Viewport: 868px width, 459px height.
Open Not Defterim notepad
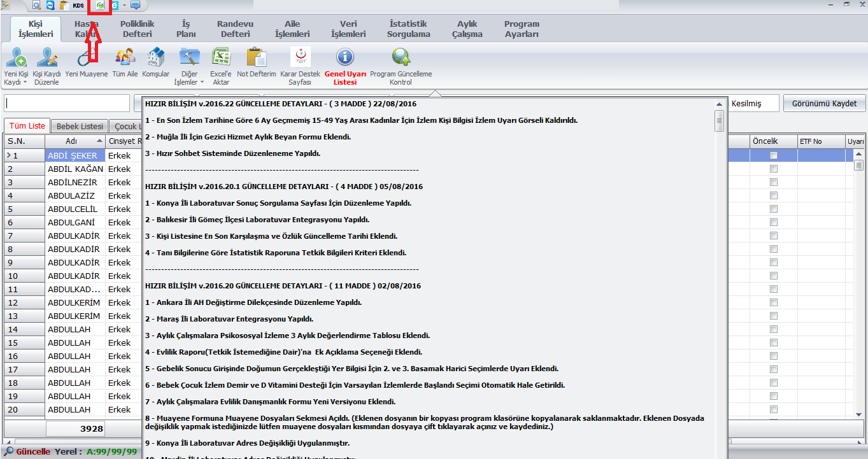pyautogui.click(x=256, y=59)
